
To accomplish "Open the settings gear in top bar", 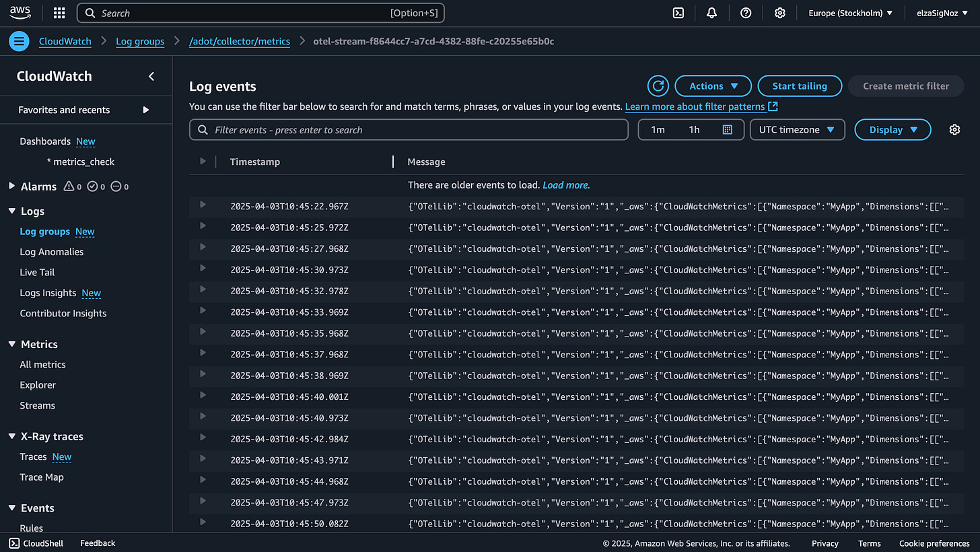I will [780, 13].
